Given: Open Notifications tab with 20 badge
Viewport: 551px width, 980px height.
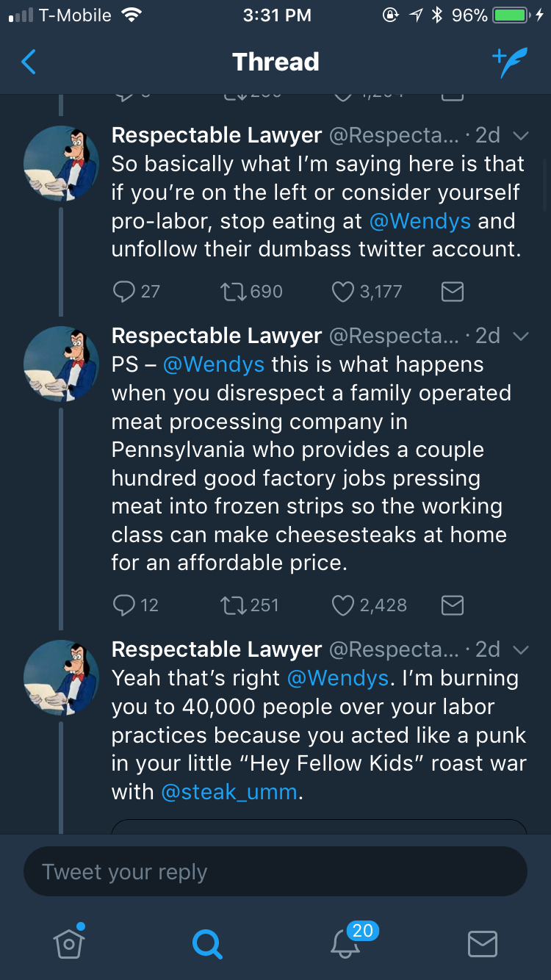Looking at the screenshot, I should [x=345, y=943].
